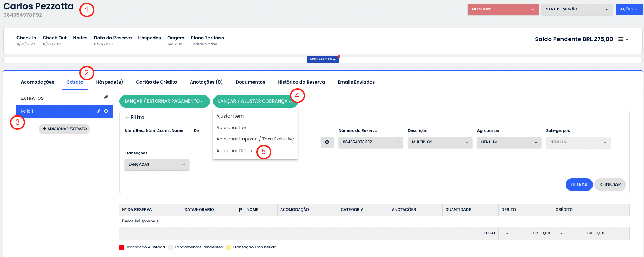Click the pencil icon beside EXTRATOS heading
The image size is (644, 257).
(x=106, y=97)
